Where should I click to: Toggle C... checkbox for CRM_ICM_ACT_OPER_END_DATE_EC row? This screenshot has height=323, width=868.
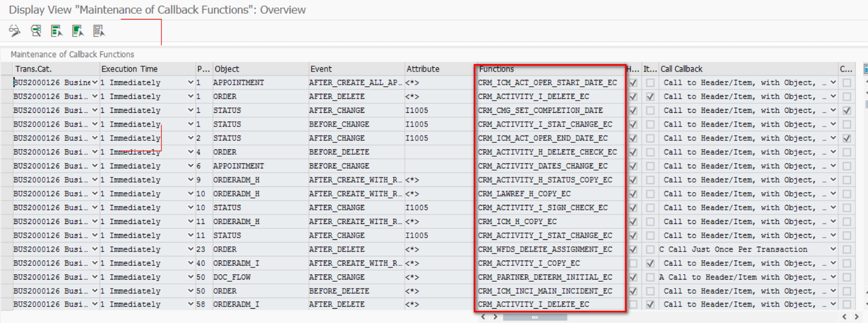(847, 138)
